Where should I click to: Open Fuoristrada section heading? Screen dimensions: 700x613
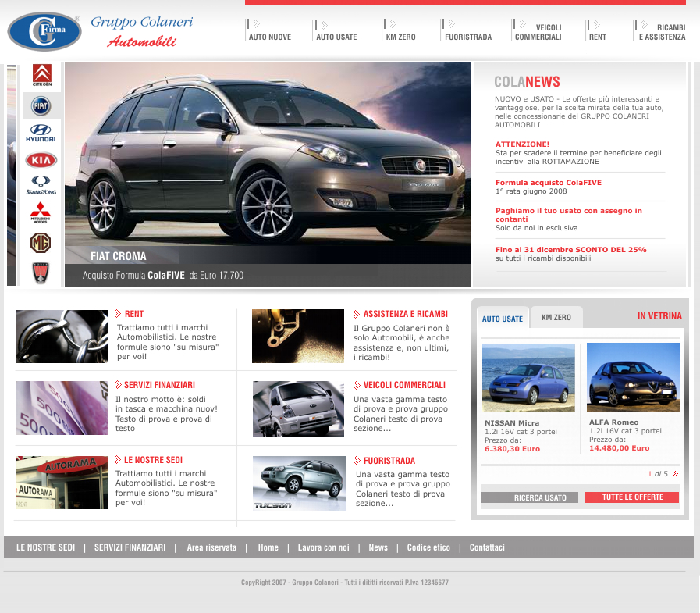(389, 461)
